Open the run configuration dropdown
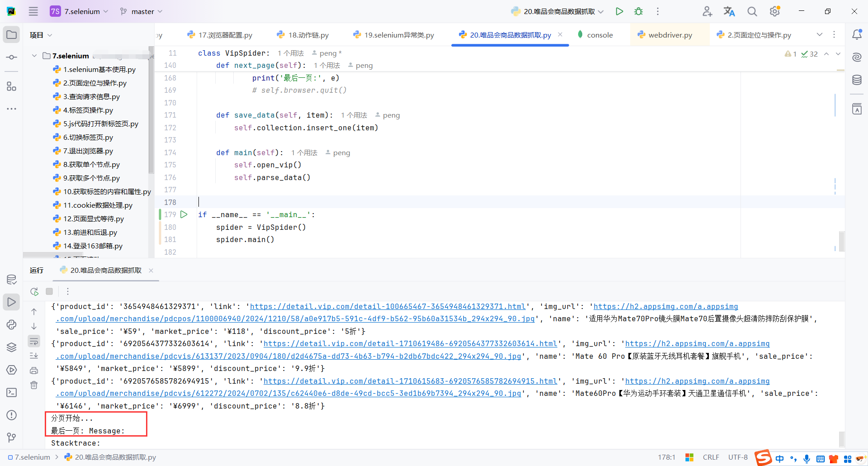 click(557, 11)
